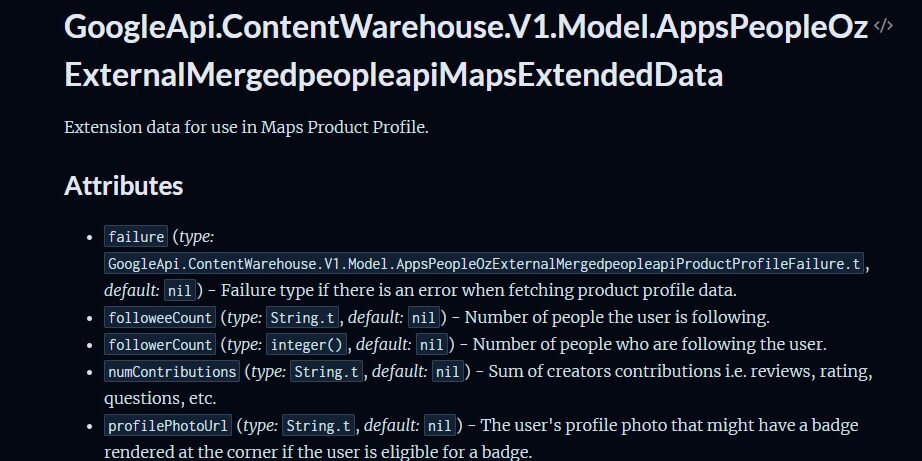Click nil default in followerCount entry
The width and height of the screenshot is (922, 461).
pyautogui.click(x=432, y=345)
